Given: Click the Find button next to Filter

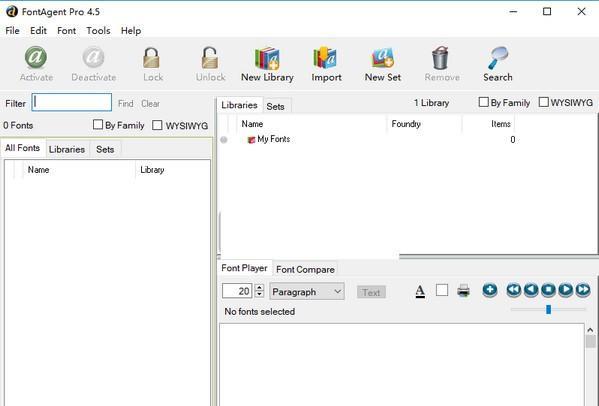Looking at the screenshot, I should [126, 104].
